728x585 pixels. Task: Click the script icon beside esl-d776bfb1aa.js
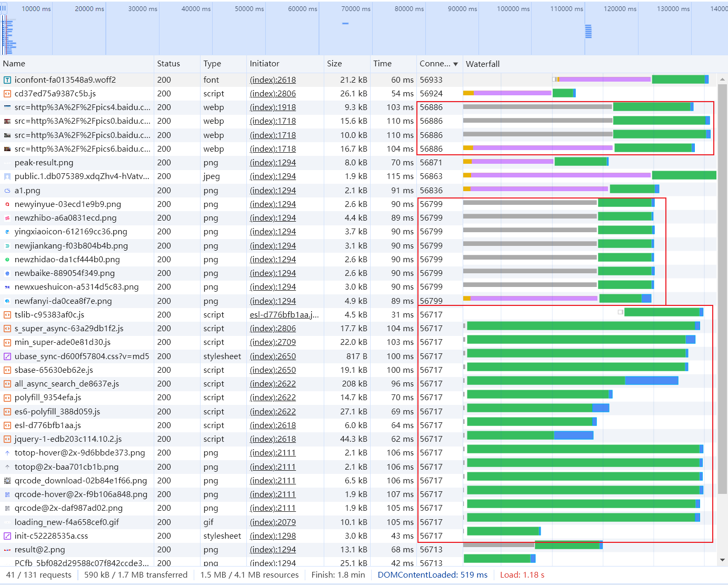7,425
